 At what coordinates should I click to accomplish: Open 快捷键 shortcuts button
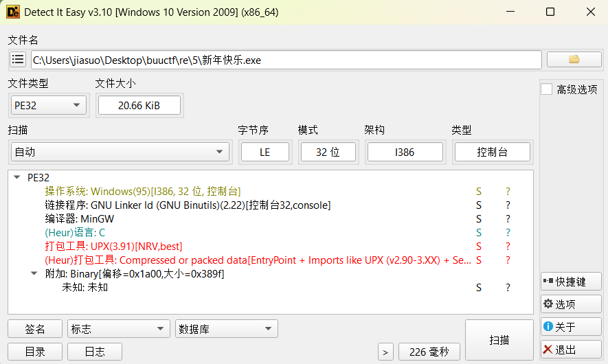point(571,282)
